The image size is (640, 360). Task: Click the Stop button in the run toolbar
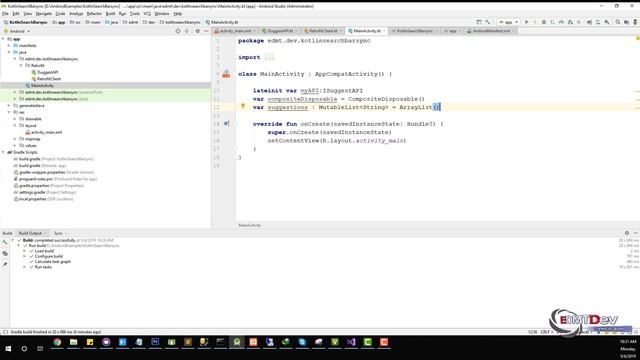tap(579, 22)
